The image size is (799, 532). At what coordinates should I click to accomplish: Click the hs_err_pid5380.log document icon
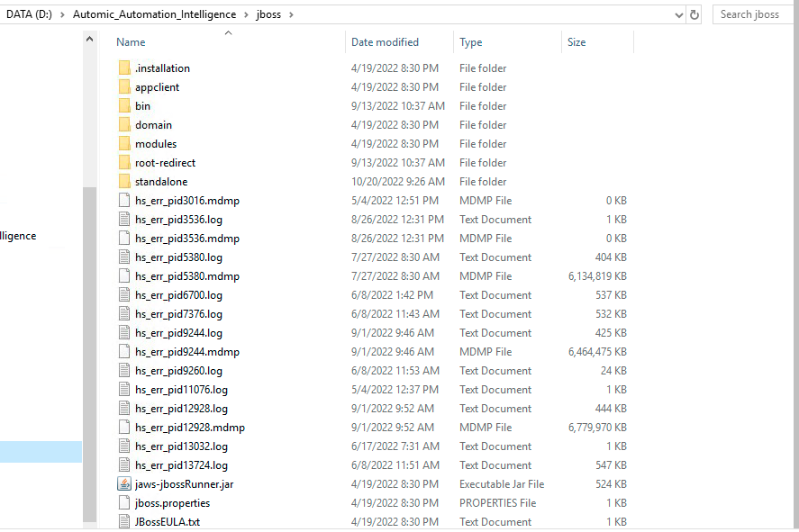tap(124, 257)
